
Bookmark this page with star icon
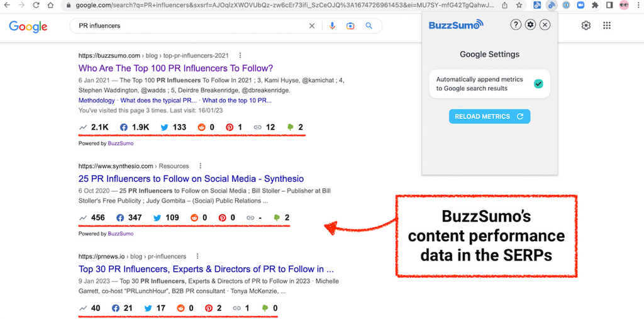point(519,5)
